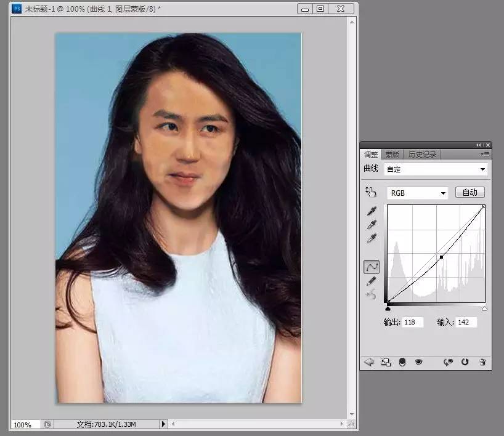Toggle the expanded panel view icon
This screenshot has width=504, height=436.
386,362
